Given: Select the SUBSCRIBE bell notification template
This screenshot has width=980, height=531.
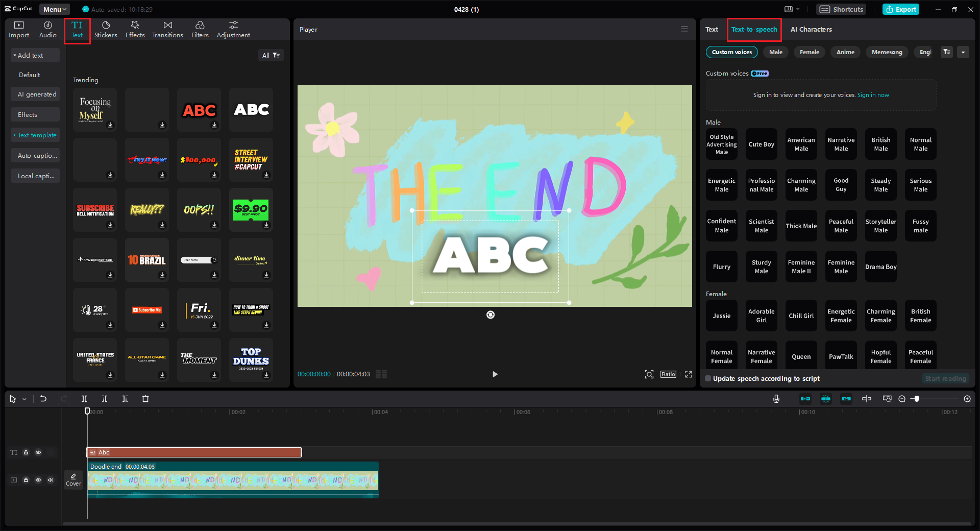Looking at the screenshot, I should tap(95, 210).
